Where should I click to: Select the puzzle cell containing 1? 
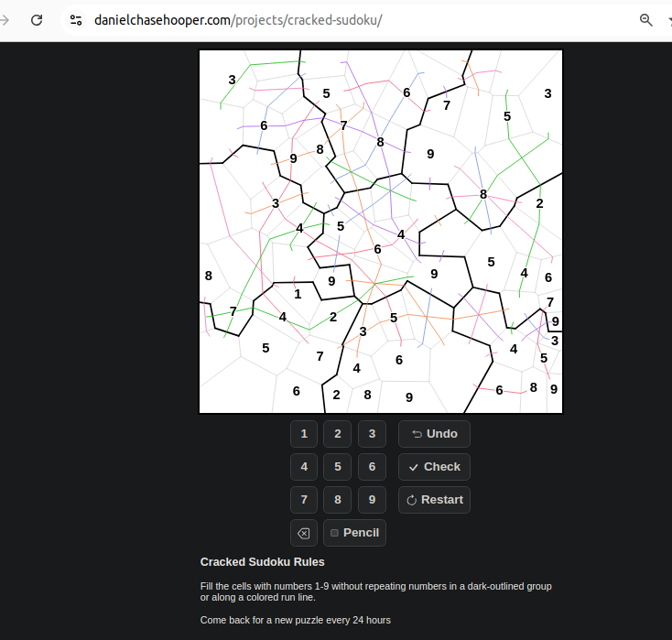[298, 295]
